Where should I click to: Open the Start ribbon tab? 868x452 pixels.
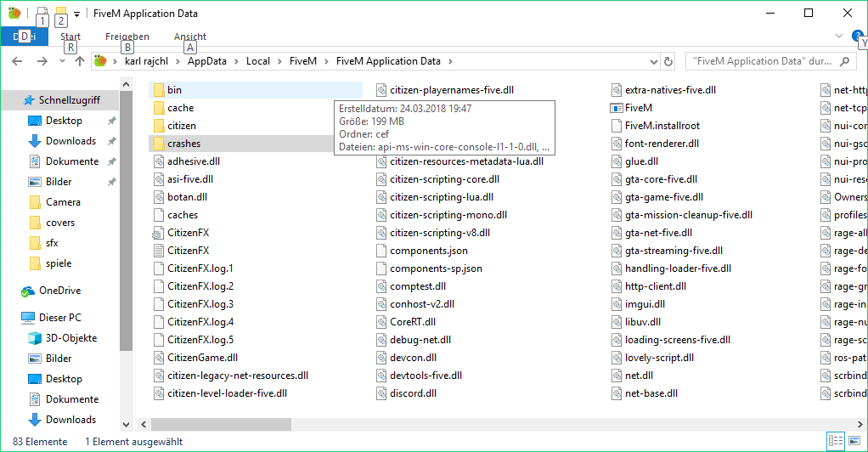[x=70, y=37]
